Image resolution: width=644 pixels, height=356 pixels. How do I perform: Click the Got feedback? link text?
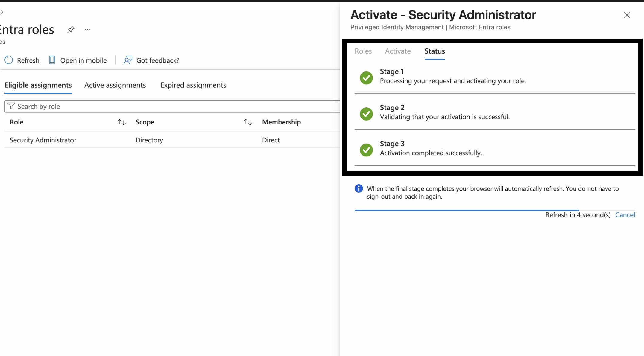point(158,60)
